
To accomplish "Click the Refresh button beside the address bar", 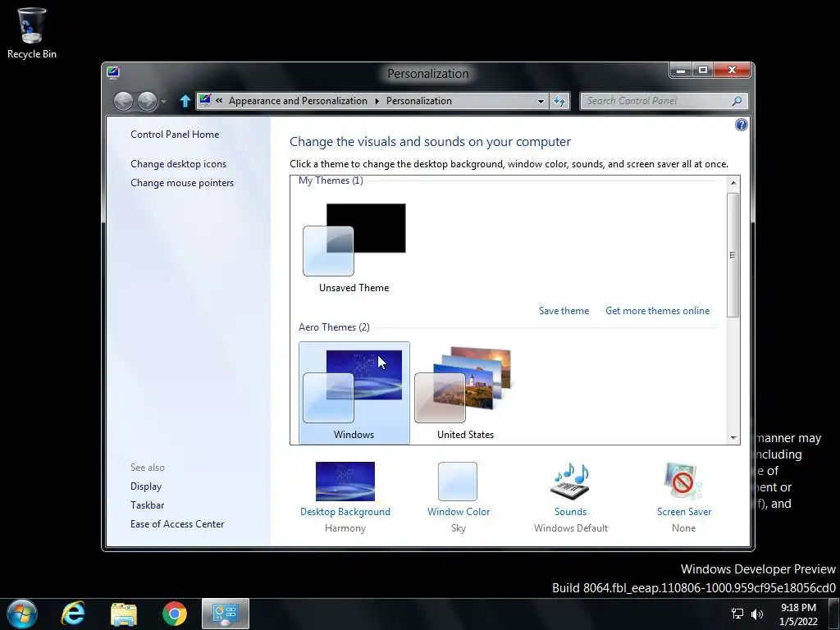I will tap(559, 101).
